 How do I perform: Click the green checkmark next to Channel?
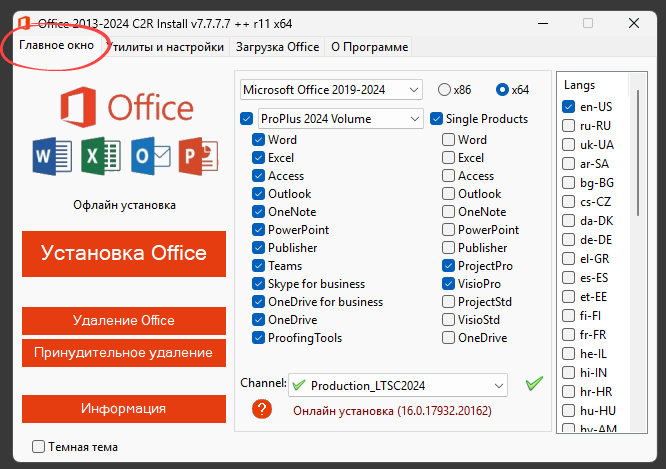(x=534, y=384)
